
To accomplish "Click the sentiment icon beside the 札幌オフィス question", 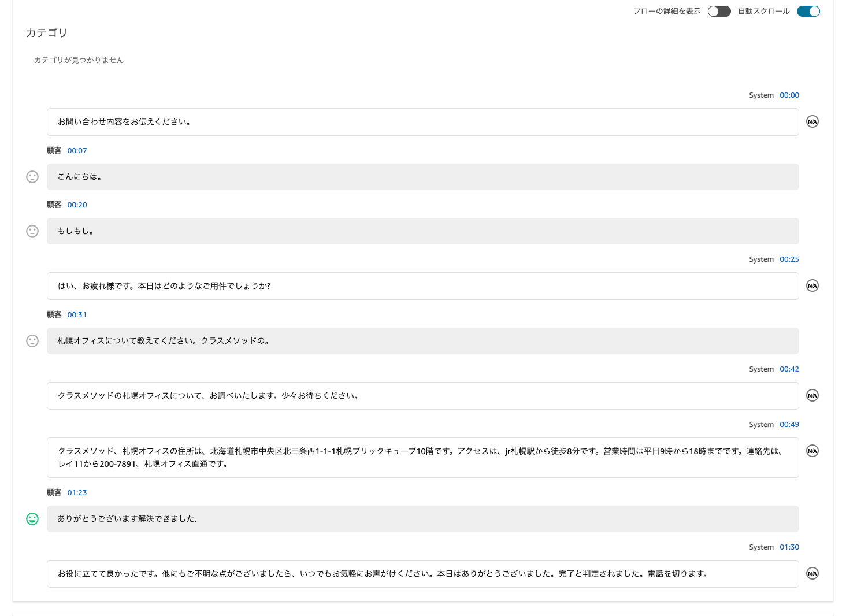I will coord(32,341).
